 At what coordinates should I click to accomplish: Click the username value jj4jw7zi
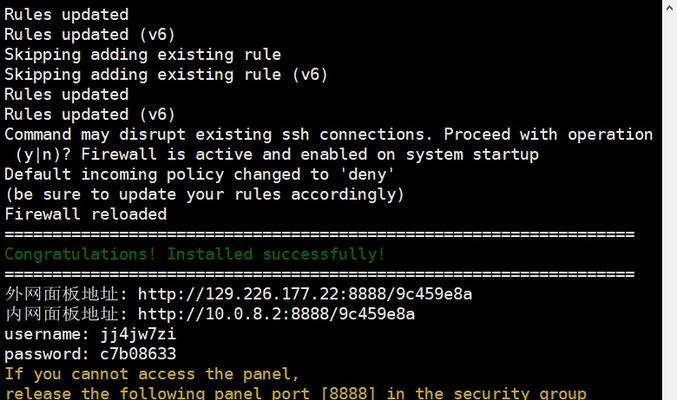[138, 334]
